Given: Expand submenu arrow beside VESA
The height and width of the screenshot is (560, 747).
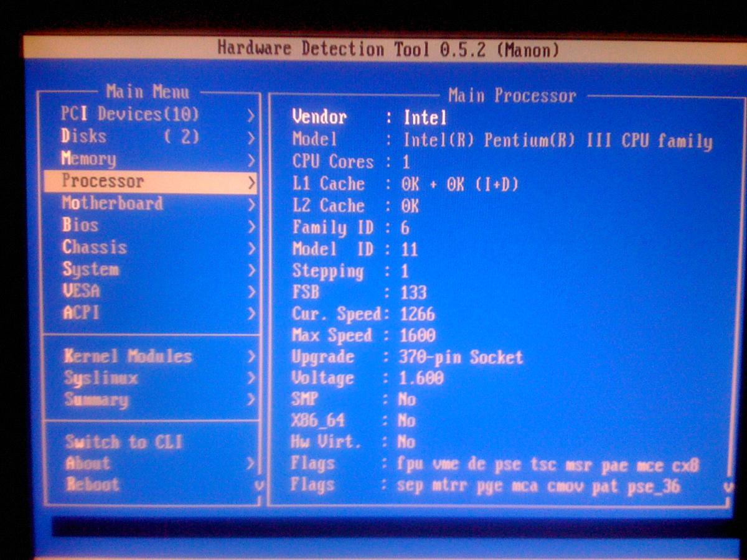Looking at the screenshot, I should coord(251,291).
